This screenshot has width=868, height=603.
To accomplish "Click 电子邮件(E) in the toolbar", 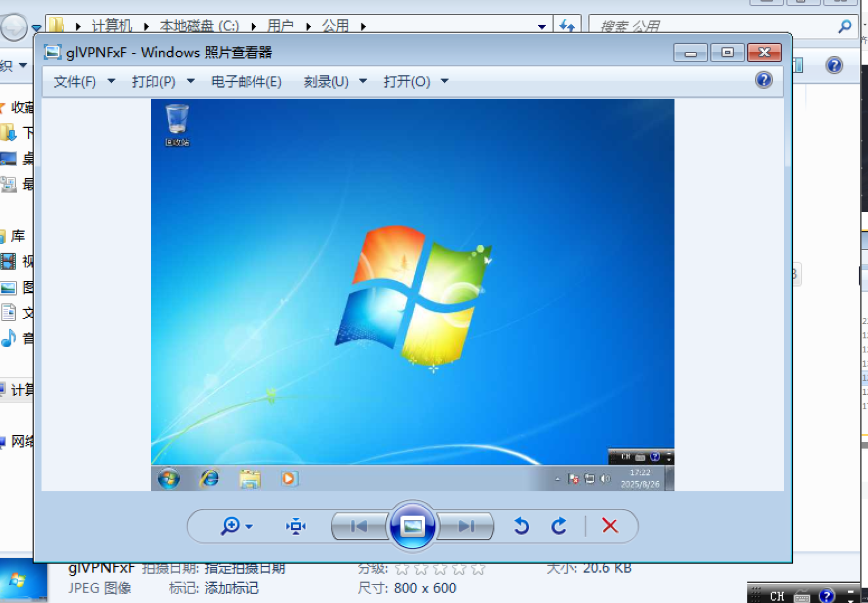I will (246, 81).
